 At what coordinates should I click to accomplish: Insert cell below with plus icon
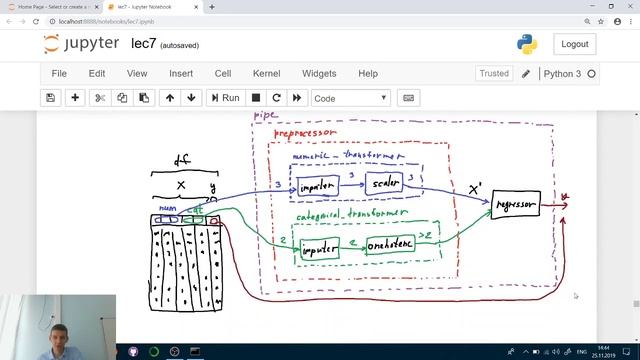pos(75,98)
